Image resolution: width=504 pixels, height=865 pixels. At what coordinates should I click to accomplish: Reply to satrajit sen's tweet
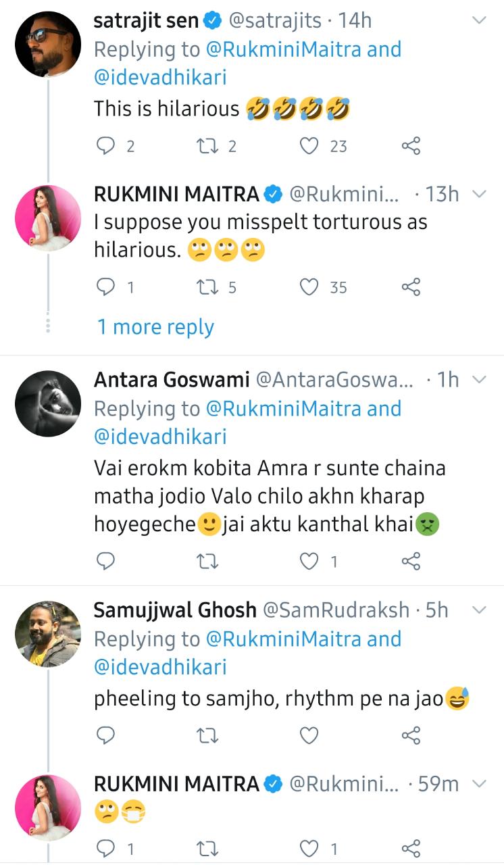point(106,145)
